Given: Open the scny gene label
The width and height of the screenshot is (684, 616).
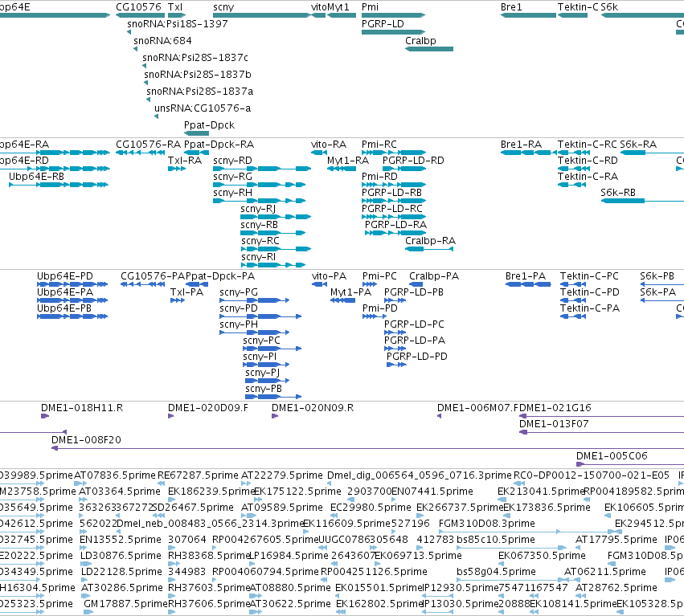Looking at the screenshot, I should coord(223,7).
